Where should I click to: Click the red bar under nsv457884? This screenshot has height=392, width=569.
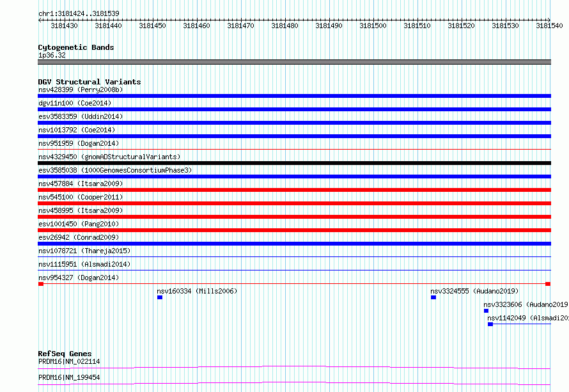coord(294,190)
